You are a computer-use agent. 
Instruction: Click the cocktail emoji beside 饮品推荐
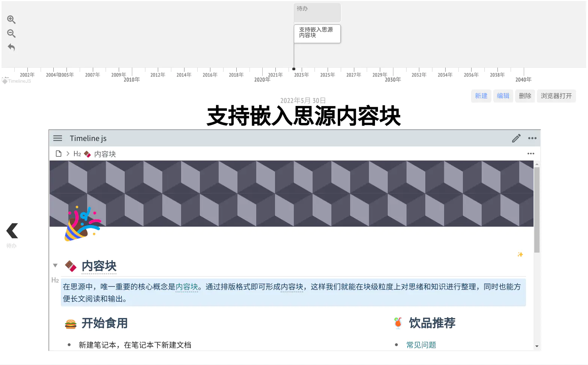click(398, 323)
